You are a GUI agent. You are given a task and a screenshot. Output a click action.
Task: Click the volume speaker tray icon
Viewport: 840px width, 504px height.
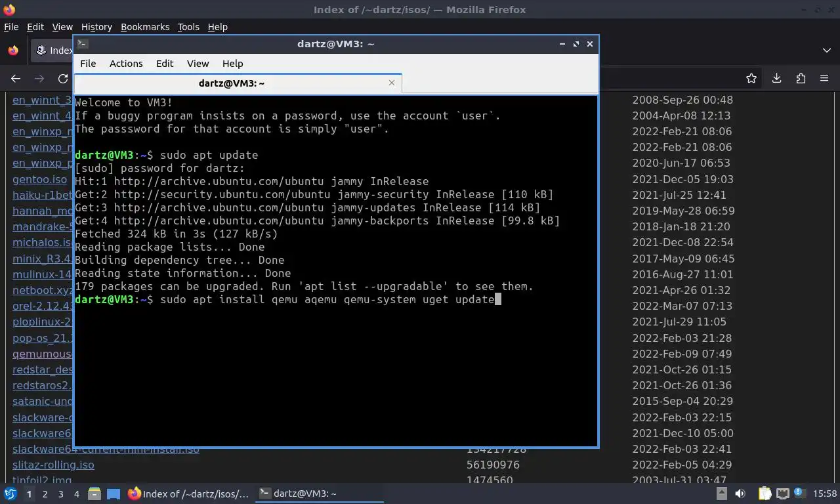(x=740, y=493)
